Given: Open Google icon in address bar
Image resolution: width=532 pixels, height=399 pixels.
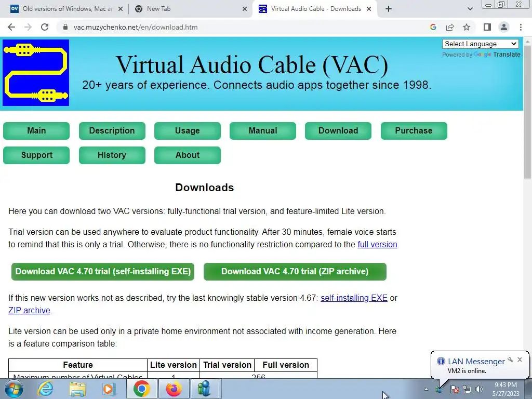Looking at the screenshot, I should point(433,27).
